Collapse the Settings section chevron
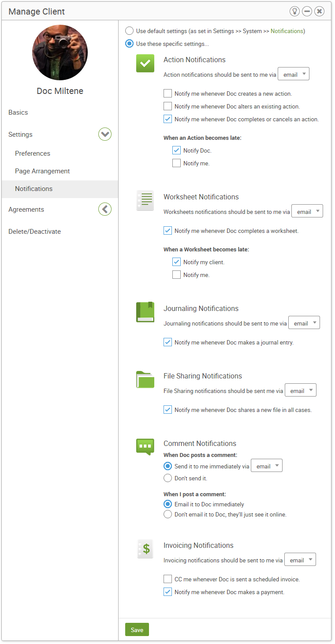Image resolution: width=335 pixels, height=644 pixels. 105,134
